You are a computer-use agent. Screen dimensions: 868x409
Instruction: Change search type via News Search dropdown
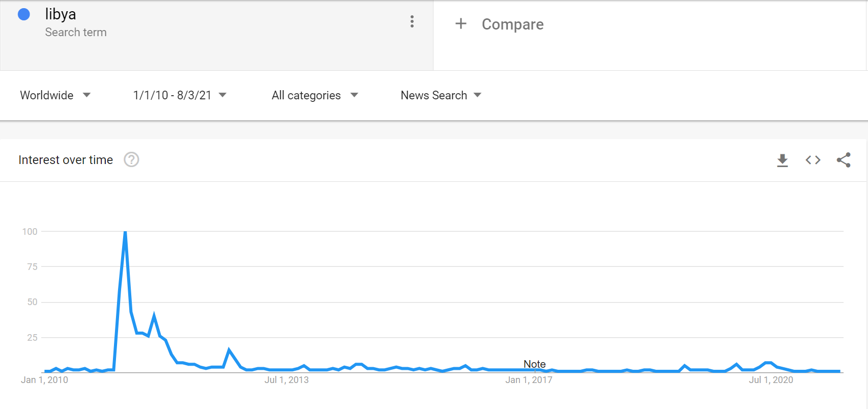(x=440, y=95)
